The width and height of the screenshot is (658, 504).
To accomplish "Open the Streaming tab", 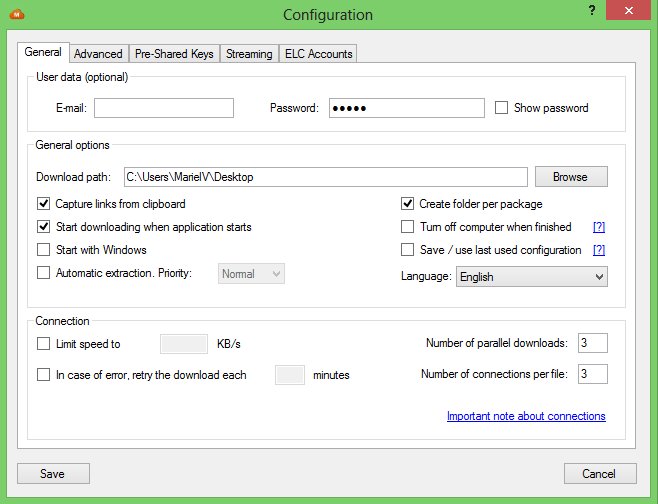I will (249, 54).
